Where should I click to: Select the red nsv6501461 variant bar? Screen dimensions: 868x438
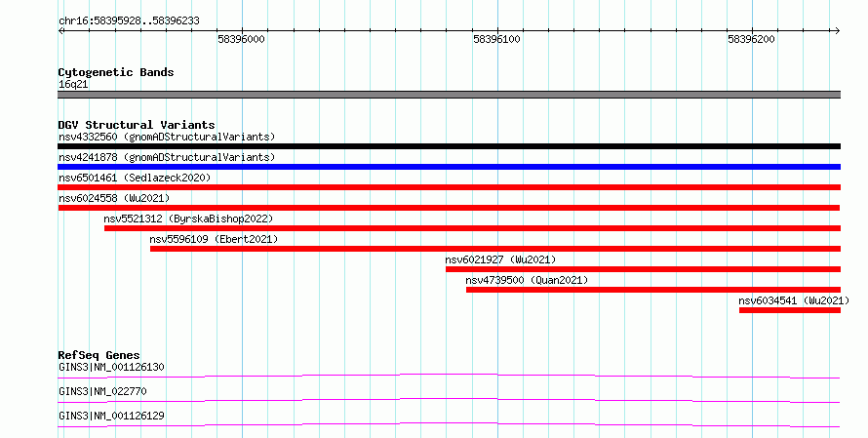[x=449, y=187]
